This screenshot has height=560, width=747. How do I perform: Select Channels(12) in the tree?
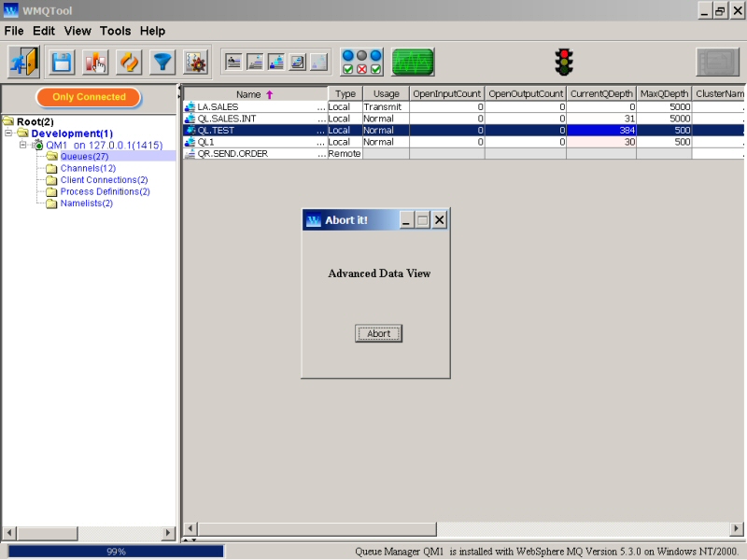(88, 168)
